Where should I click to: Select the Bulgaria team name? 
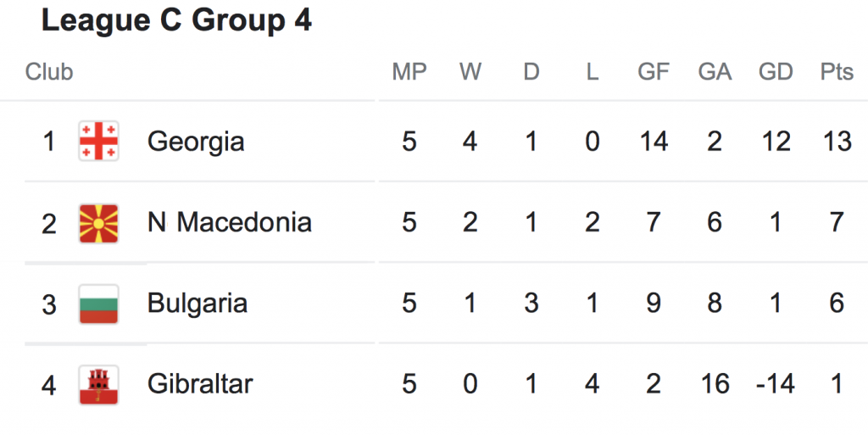coord(197,304)
